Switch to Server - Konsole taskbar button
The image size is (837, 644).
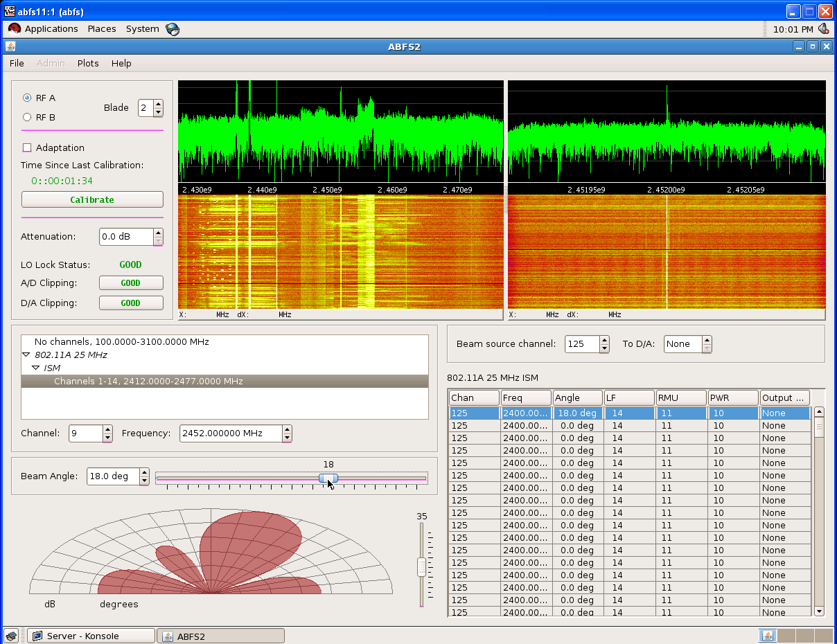91,636
